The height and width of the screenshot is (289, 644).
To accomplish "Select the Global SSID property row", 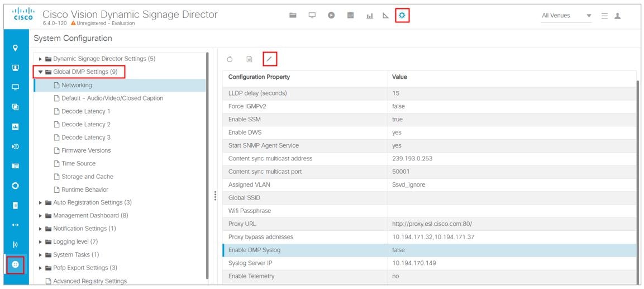I will point(429,198).
